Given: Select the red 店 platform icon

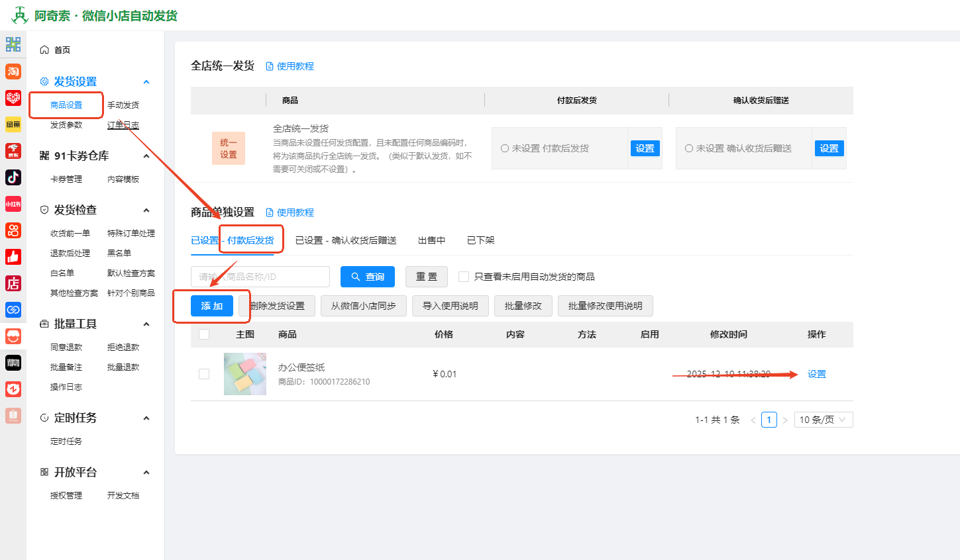Looking at the screenshot, I should [13, 283].
